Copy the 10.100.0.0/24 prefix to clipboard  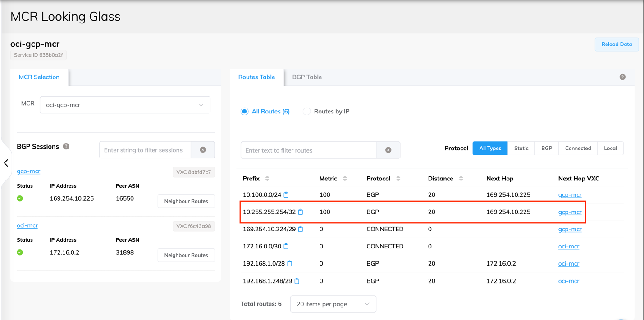tap(286, 195)
